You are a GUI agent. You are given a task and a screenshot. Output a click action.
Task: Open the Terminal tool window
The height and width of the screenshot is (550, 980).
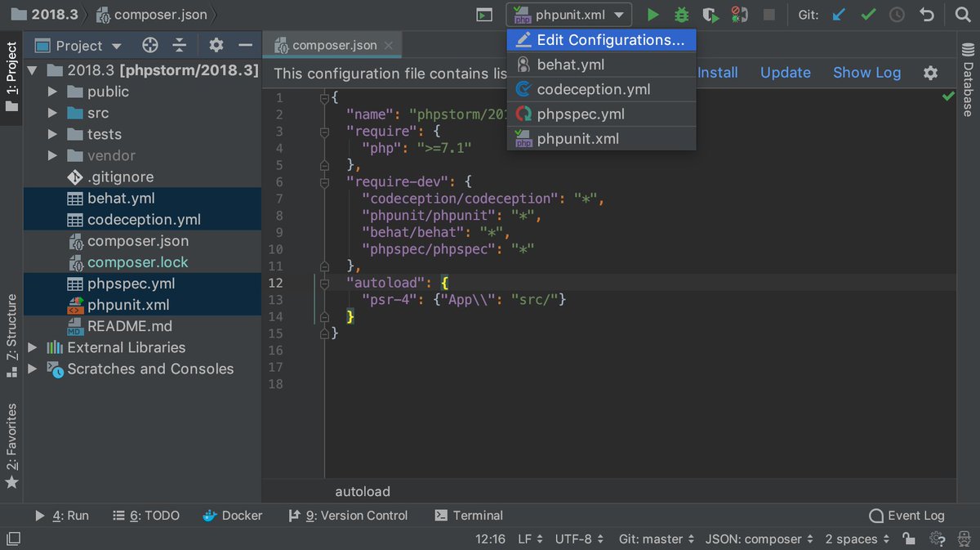[469, 516]
